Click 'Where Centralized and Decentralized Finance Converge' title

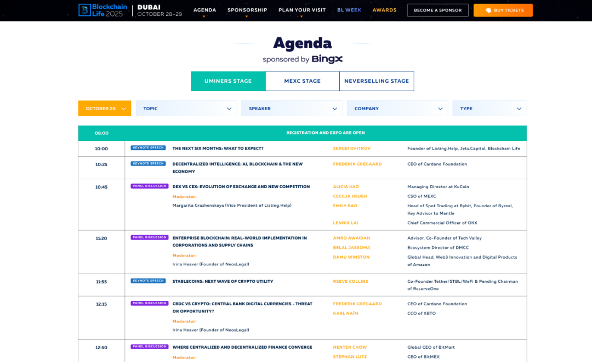click(242, 348)
